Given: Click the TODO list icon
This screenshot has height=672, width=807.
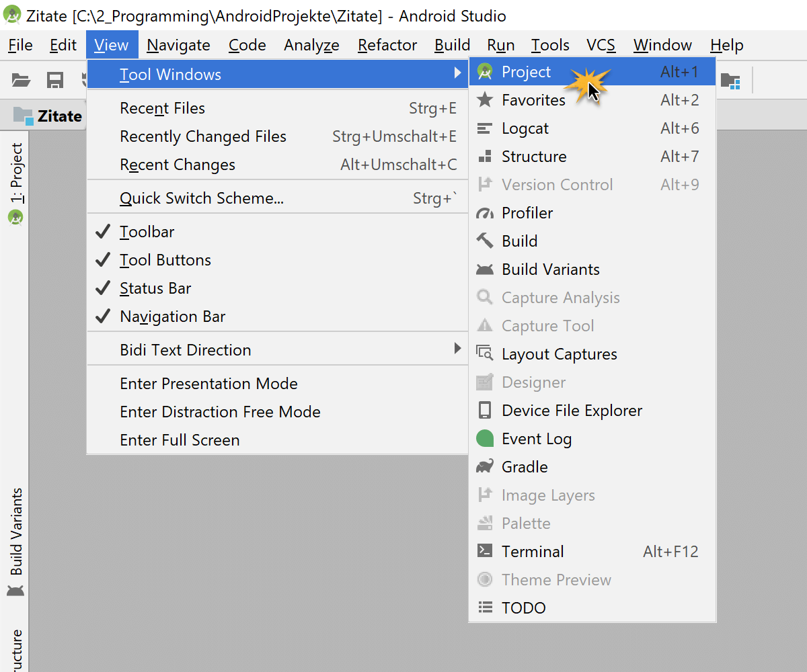Looking at the screenshot, I should pos(484,607).
